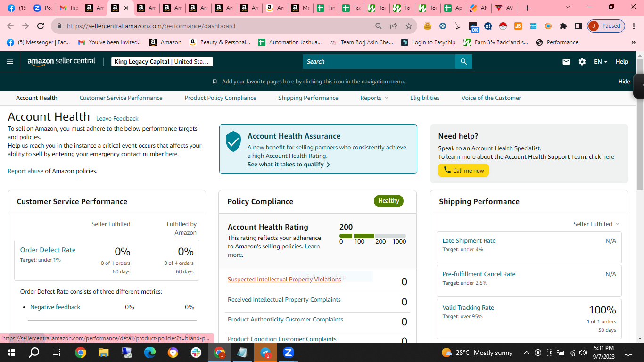Open the Late Shipment Rate link

tap(469, 241)
